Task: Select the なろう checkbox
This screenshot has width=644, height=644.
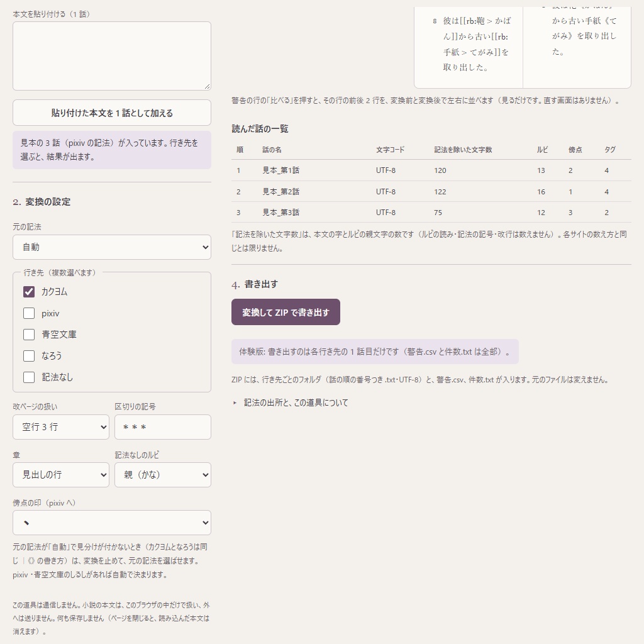Action: coord(29,356)
